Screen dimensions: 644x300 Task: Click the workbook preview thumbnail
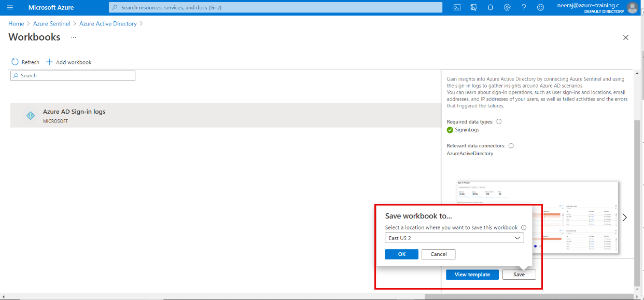[538, 217]
